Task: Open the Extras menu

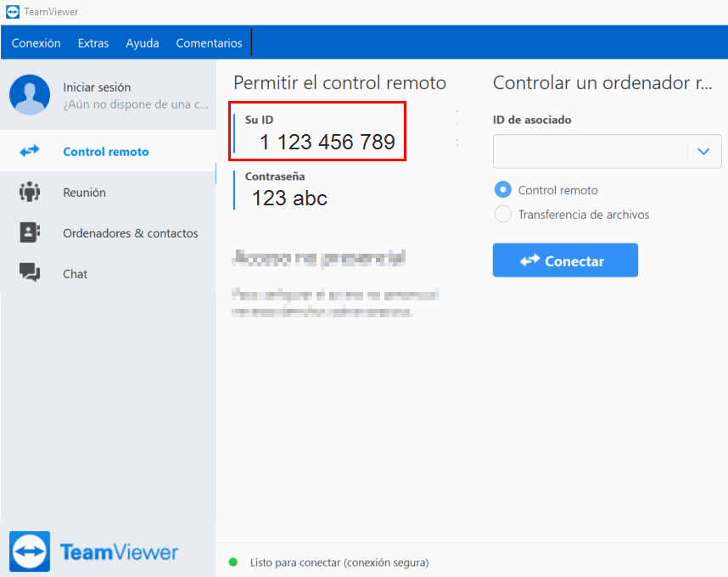Action: pos(93,43)
